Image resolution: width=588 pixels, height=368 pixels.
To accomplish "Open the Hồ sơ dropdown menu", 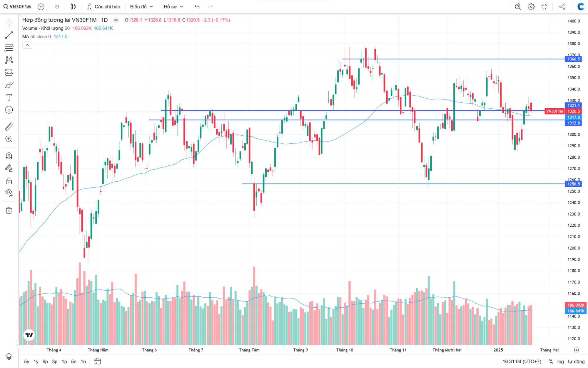I will [173, 6].
